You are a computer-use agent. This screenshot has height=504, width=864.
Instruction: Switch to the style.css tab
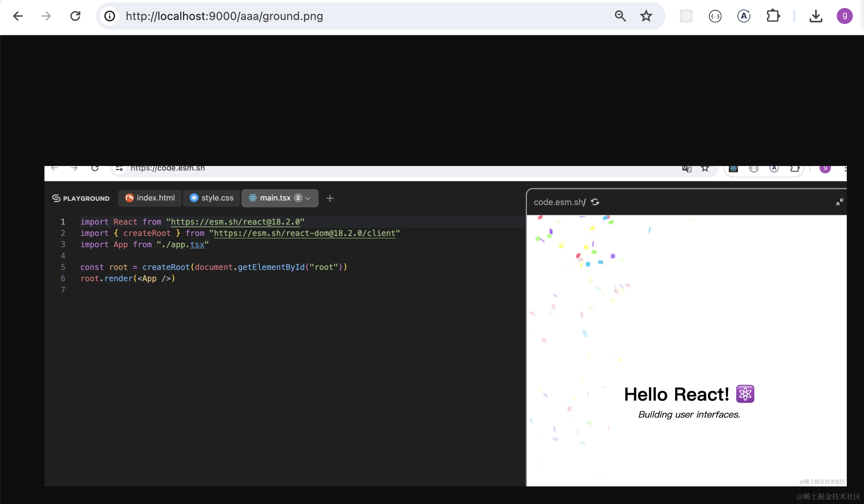click(212, 198)
